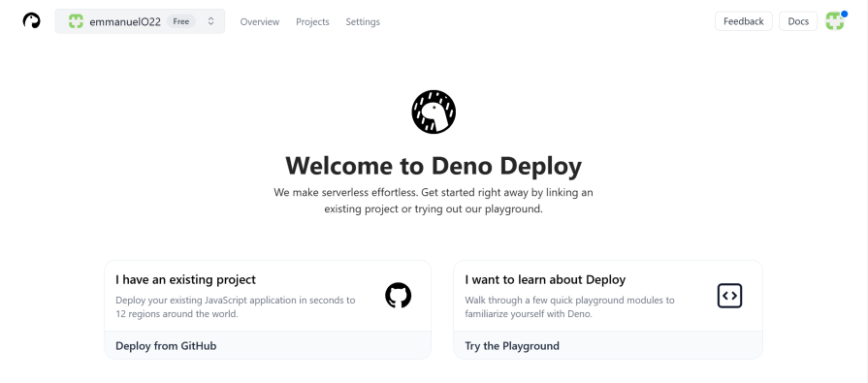Click the GitHub octocat icon
868x383 pixels.
pos(398,296)
